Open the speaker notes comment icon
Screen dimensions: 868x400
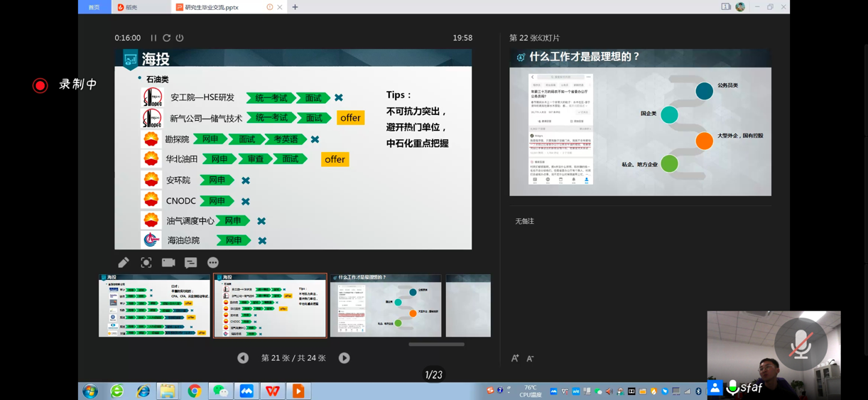pos(190,263)
